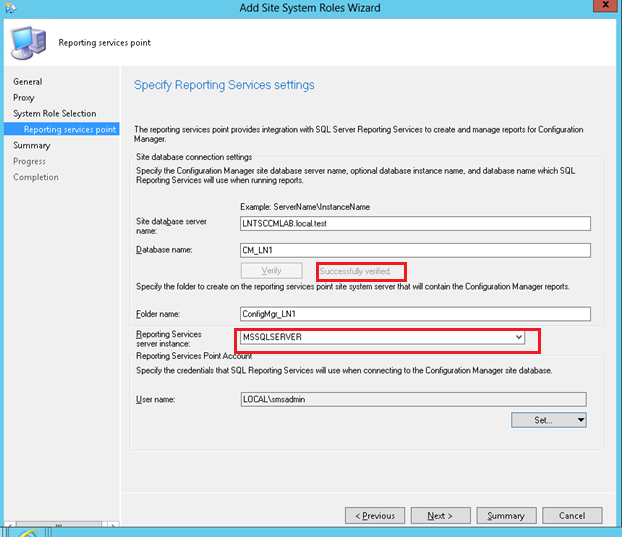This screenshot has height=537, width=622.
Task: Click Specify Reporting Services settings heading
Action: pos(224,85)
